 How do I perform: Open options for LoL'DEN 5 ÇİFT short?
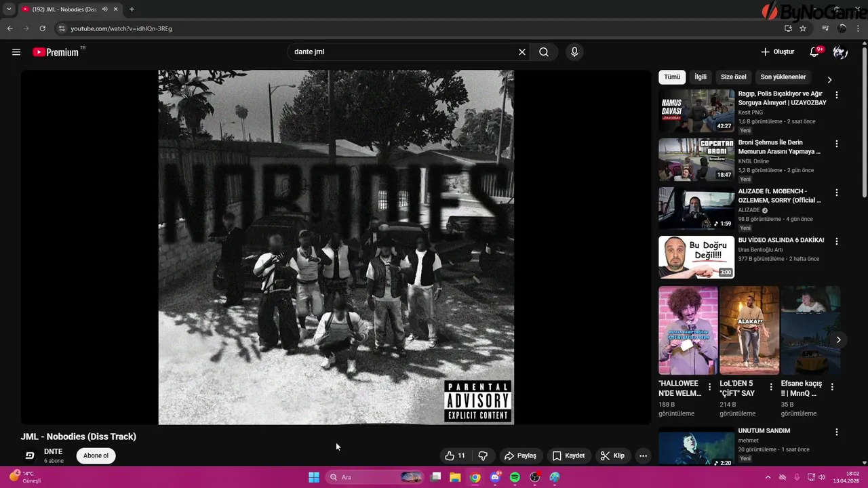tap(771, 387)
